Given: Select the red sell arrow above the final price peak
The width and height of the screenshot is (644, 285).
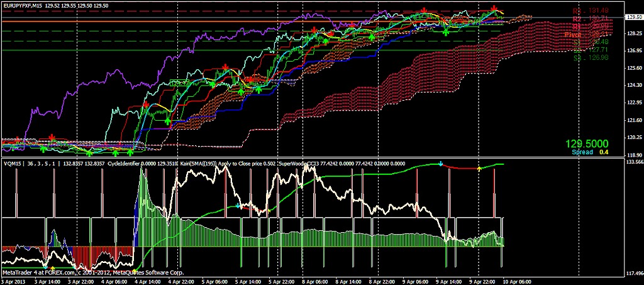Looking at the screenshot, I should [495, 8].
